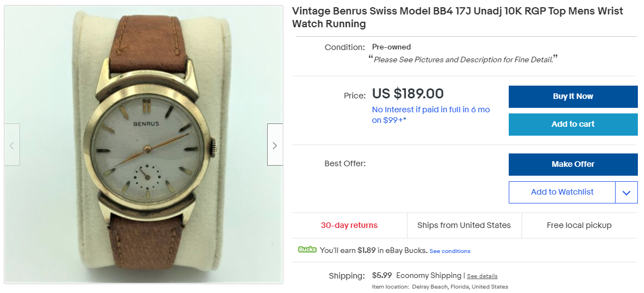Enlarge the Benrus watch main photo

[144, 145]
